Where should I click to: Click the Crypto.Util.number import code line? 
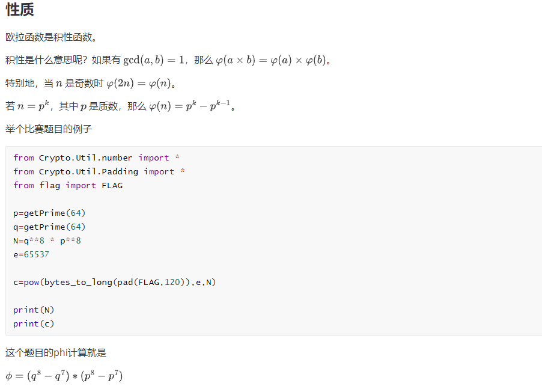97,158
